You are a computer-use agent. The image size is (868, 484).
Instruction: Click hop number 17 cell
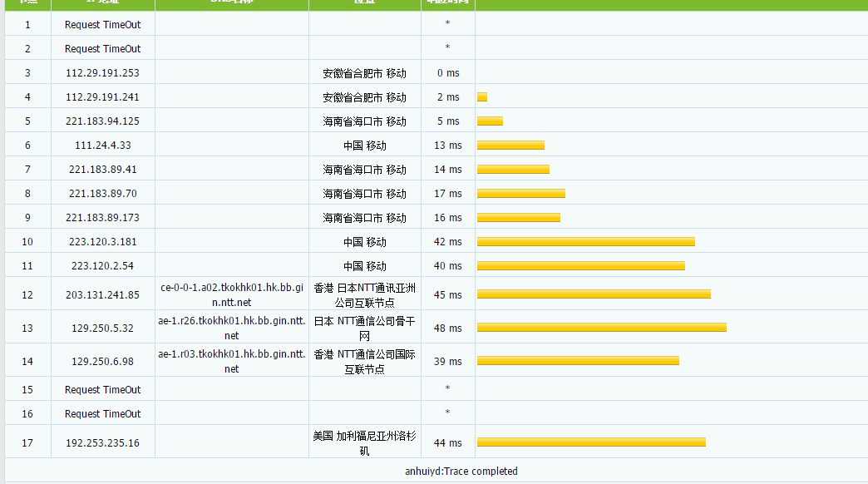(x=27, y=443)
